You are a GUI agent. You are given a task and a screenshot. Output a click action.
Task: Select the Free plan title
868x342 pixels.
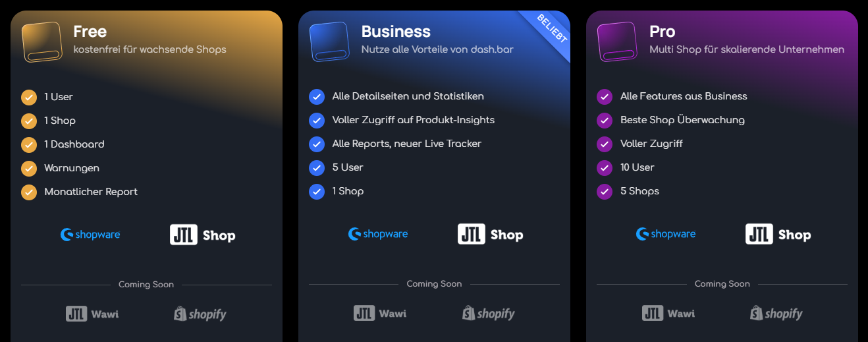(x=90, y=31)
